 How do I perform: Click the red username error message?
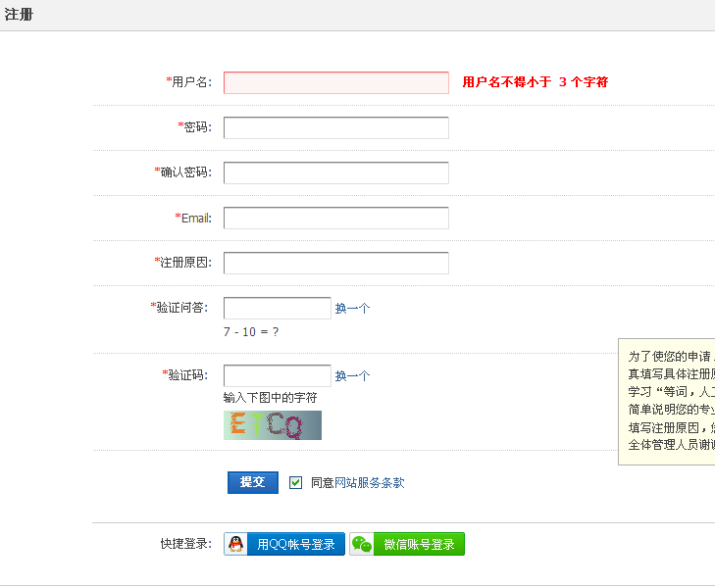pos(535,82)
